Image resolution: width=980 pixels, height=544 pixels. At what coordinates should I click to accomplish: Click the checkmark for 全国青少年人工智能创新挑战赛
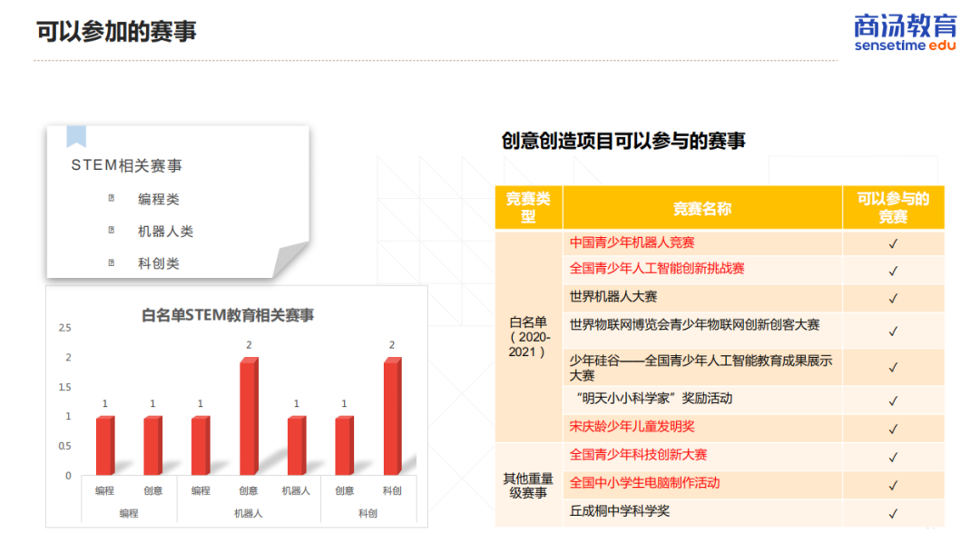click(x=893, y=271)
